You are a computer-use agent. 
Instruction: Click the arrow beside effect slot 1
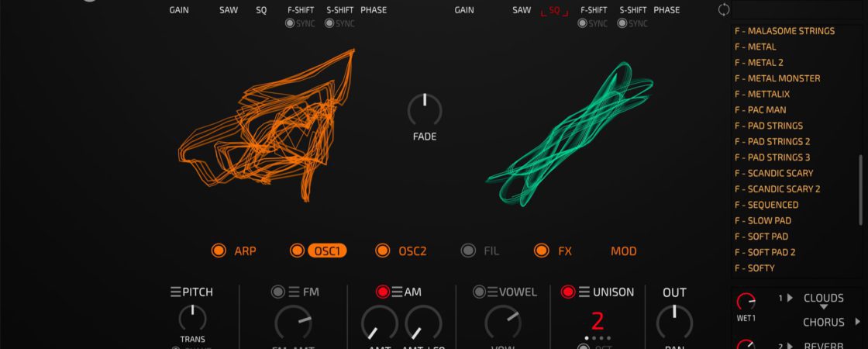(x=790, y=298)
